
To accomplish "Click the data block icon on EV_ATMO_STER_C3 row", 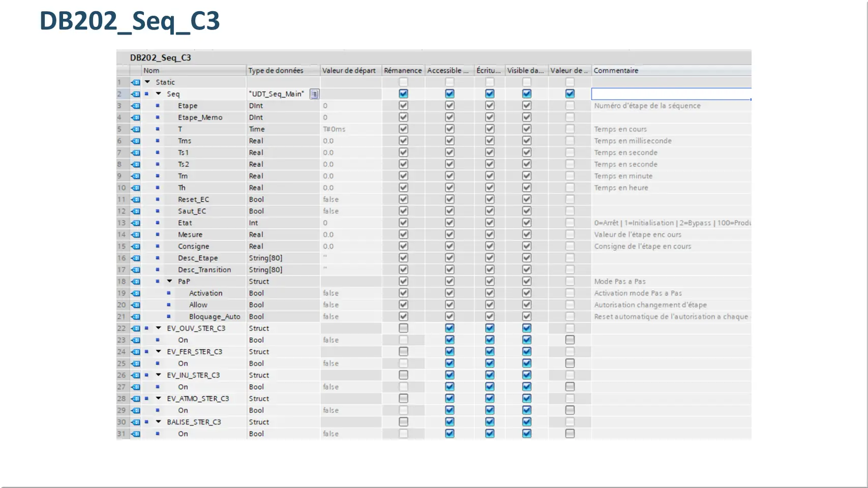I will point(136,399).
